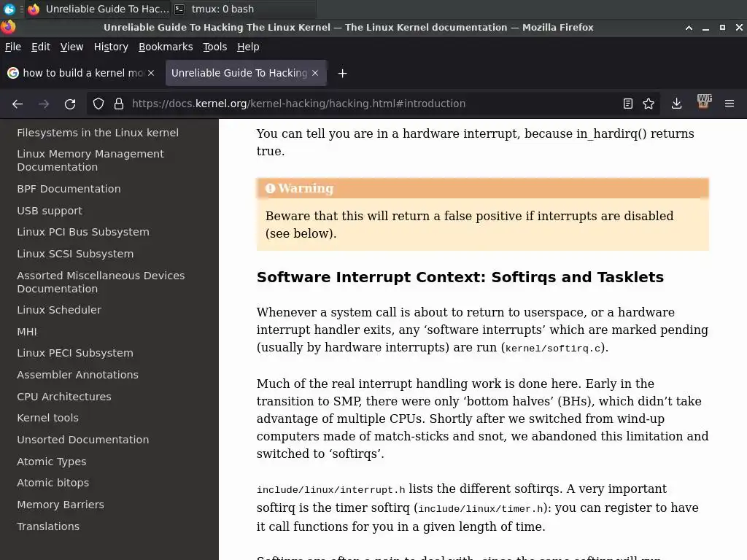Open a new browser tab
747x560 pixels.
click(342, 73)
